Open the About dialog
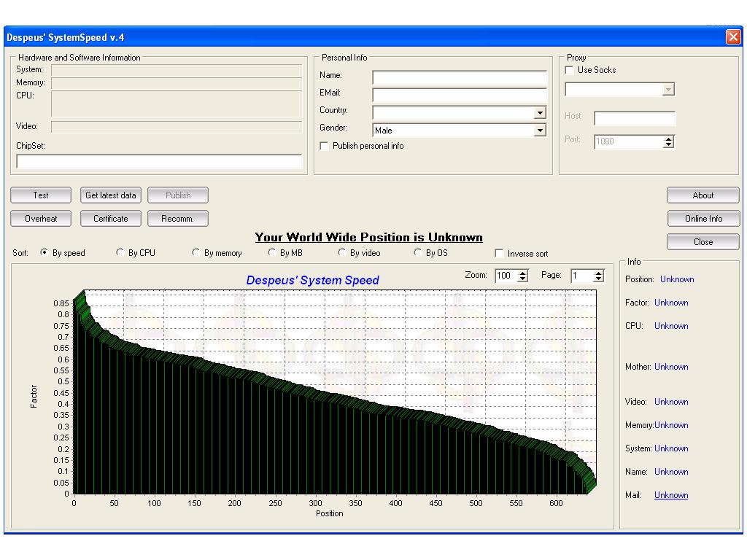747x560 pixels. (x=703, y=195)
